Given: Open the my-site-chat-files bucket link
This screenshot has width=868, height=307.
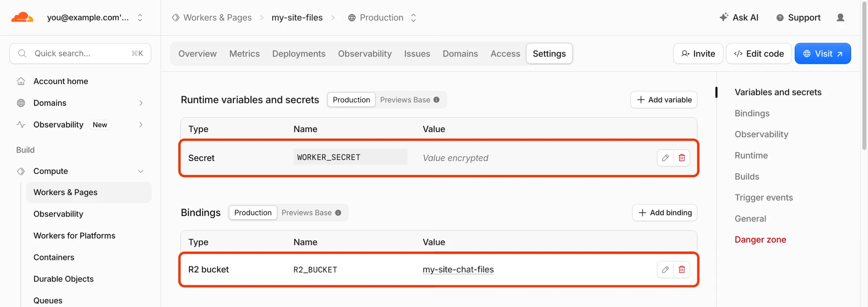Looking at the screenshot, I should [458, 270].
